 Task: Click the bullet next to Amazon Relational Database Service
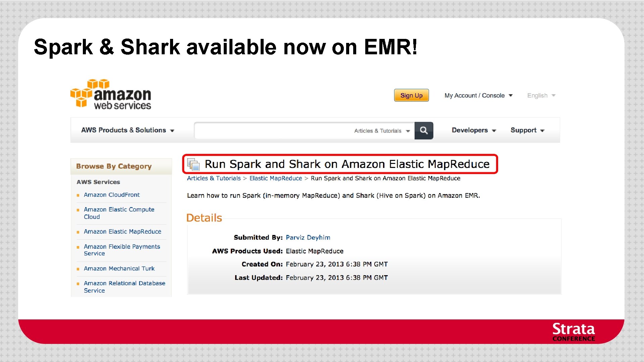point(78,283)
